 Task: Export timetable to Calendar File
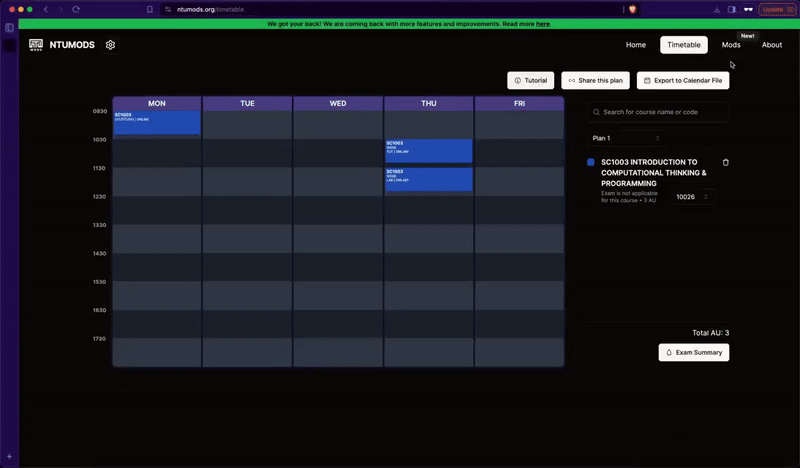coord(683,80)
